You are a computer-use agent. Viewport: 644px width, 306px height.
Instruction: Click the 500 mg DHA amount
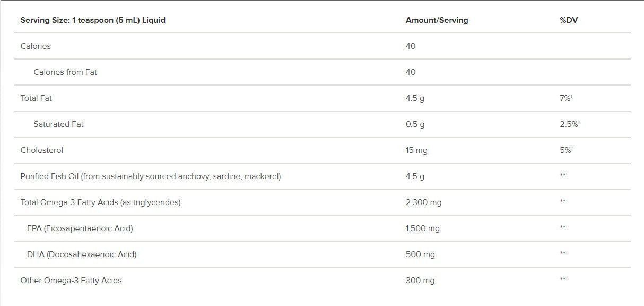420,254
